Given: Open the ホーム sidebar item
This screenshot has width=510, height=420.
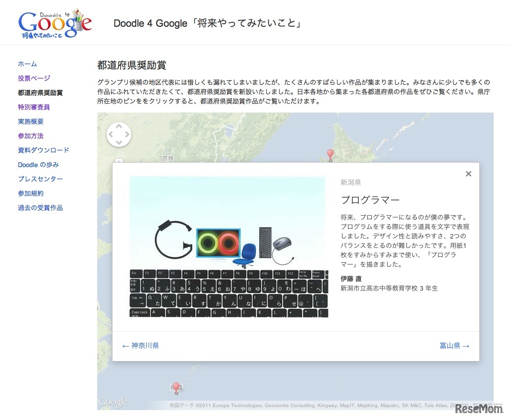Looking at the screenshot, I should point(27,64).
